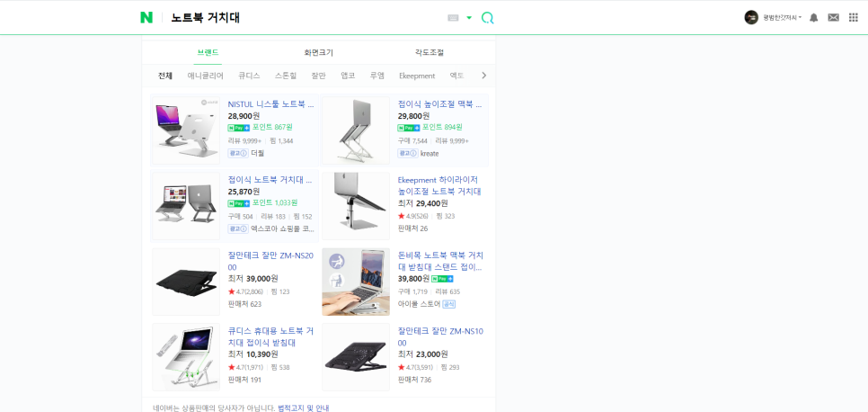Click the kreate seller name
This screenshot has width=868, height=412.
click(x=430, y=153)
